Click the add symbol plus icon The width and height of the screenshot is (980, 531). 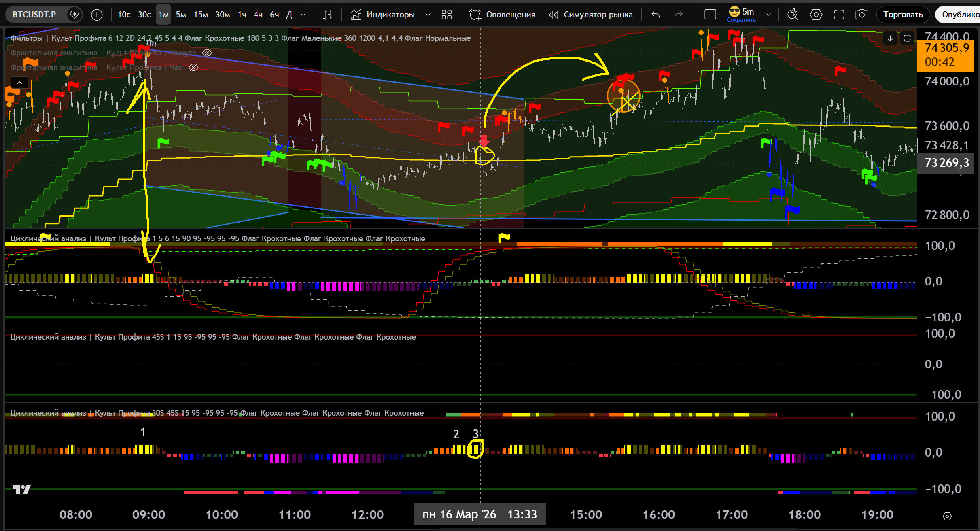[x=97, y=15]
